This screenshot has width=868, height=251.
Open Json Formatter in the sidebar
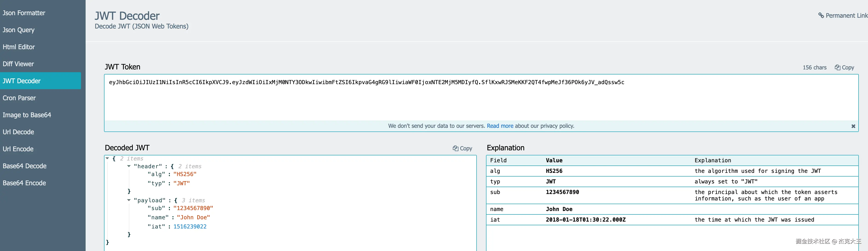pyautogui.click(x=24, y=13)
